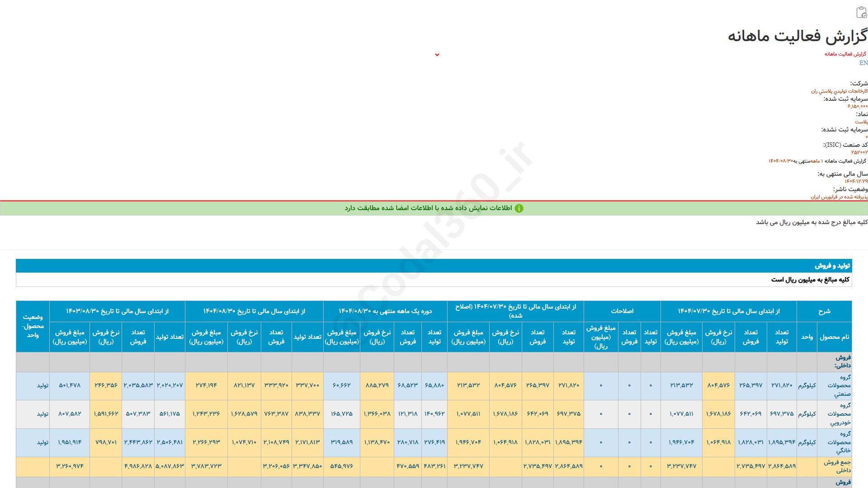Click the symbol پلاست text
Image resolution: width=868 pixels, height=488 pixels.
[861, 122]
